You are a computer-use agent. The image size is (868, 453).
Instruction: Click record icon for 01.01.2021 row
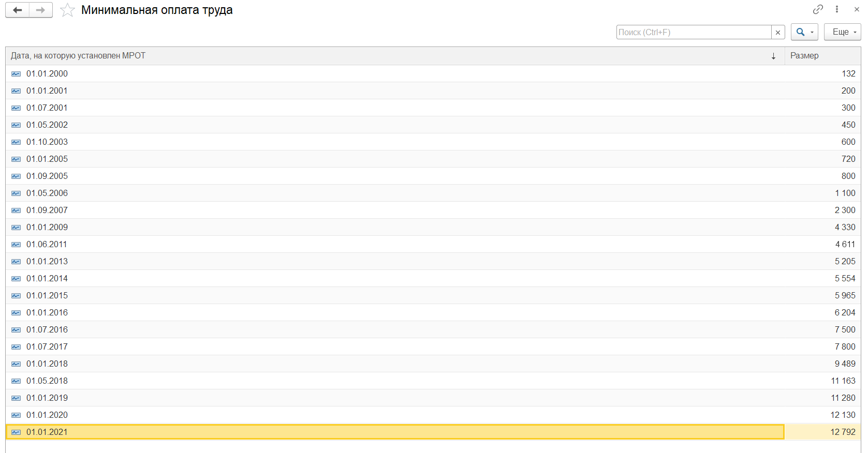click(16, 432)
